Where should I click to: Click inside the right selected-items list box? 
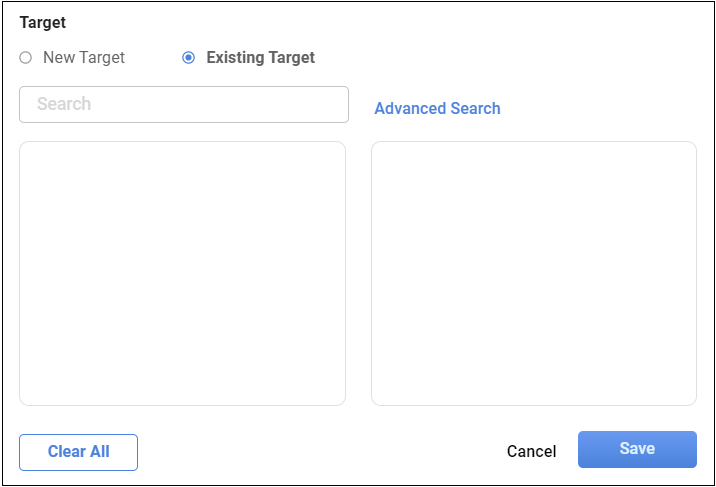pos(533,273)
